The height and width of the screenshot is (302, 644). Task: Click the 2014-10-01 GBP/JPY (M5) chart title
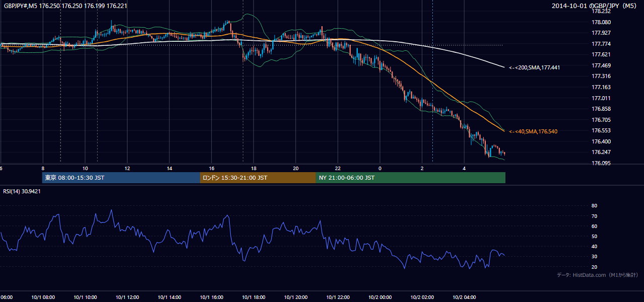pos(595,6)
